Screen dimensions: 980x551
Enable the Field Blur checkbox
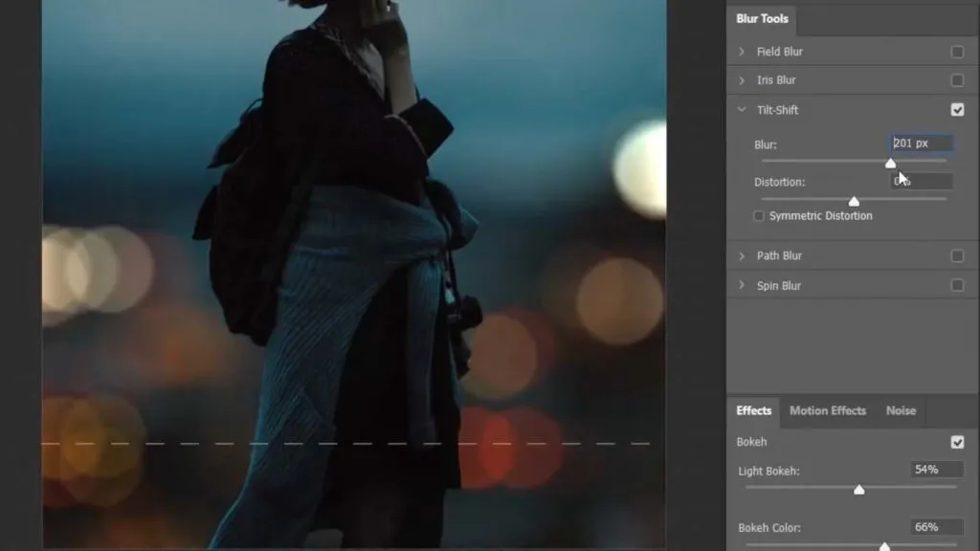pyautogui.click(x=960, y=52)
